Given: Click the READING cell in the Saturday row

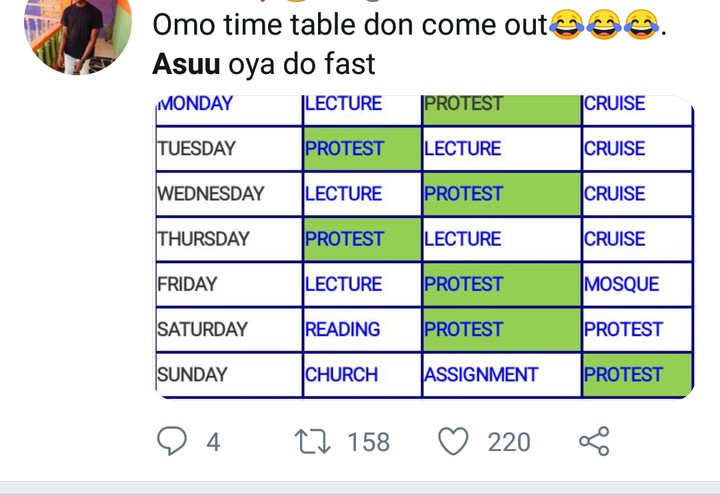Looking at the screenshot, I should pyautogui.click(x=342, y=330).
